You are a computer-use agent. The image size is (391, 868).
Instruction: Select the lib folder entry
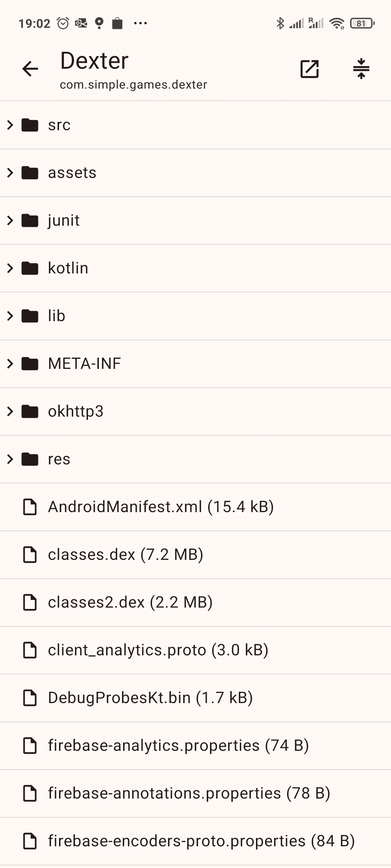[56, 316]
